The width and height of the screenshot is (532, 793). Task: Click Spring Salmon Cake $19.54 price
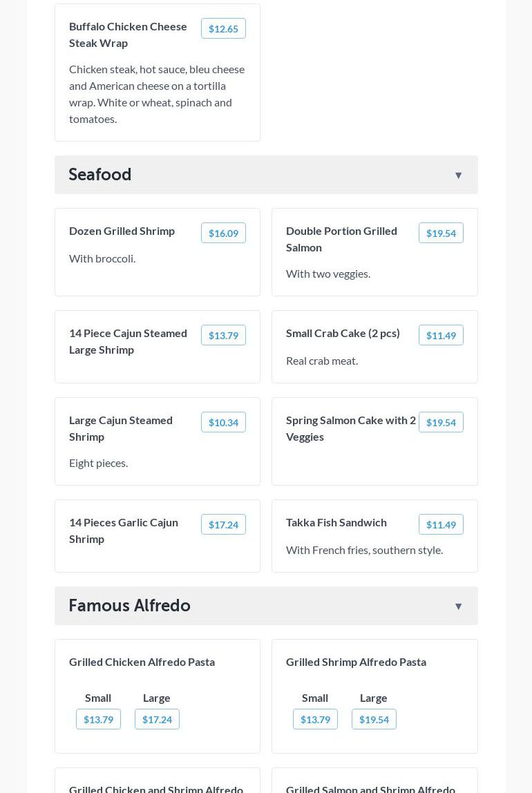(x=440, y=422)
